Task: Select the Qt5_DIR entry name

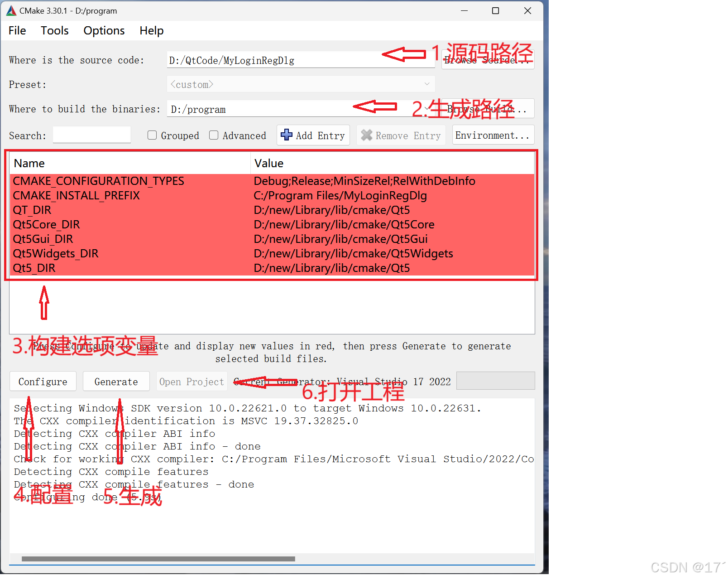Action: (34, 268)
